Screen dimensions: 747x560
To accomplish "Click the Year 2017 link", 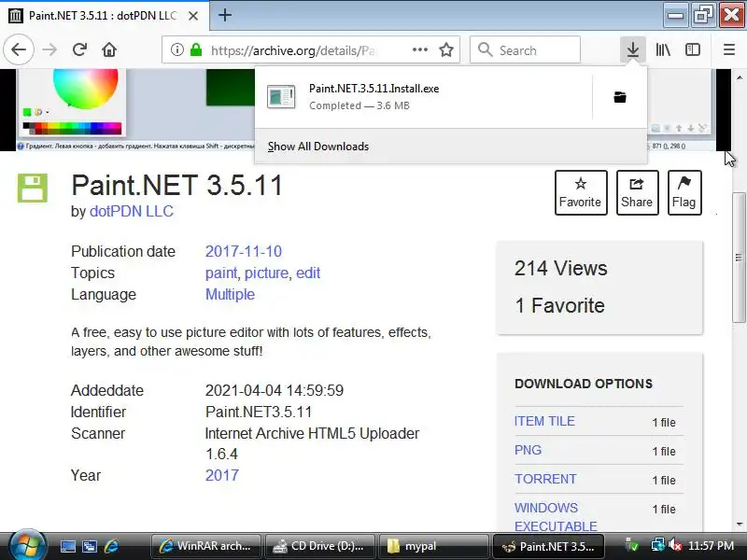I will pyautogui.click(x=222, y=475).
